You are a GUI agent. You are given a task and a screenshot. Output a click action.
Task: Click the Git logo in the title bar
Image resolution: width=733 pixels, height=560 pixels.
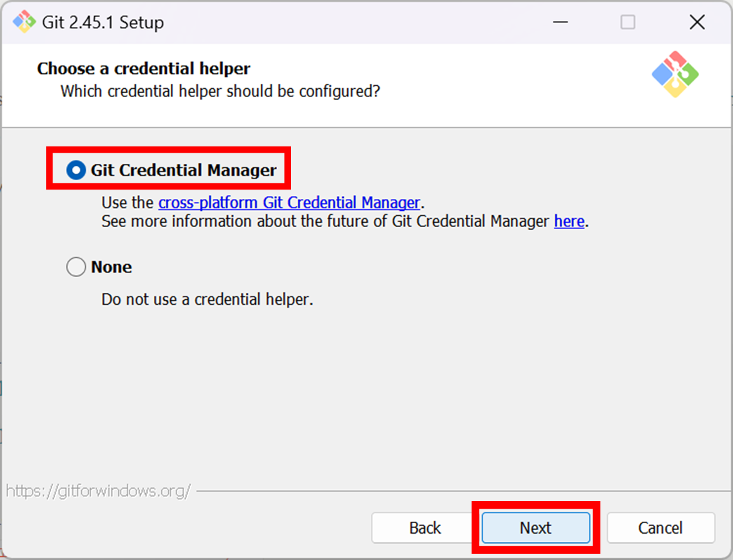pyautogui.click(x=24, y=22)
